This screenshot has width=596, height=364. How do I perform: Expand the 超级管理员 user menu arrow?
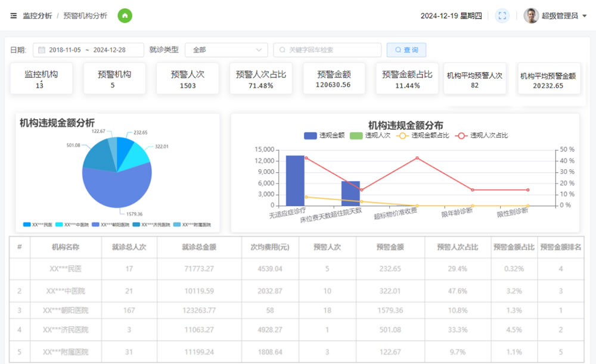(585, 16)
